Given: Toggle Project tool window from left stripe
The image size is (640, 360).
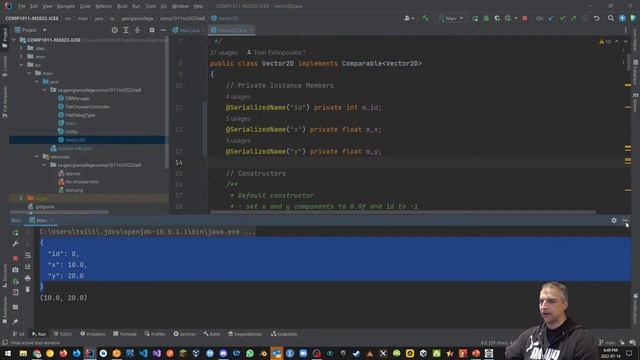Looking at the screenshot, I should [x=4, y=38].
